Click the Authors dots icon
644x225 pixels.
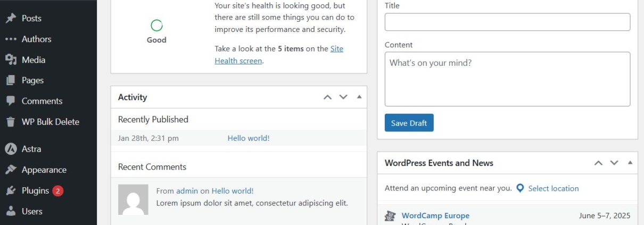11,39
